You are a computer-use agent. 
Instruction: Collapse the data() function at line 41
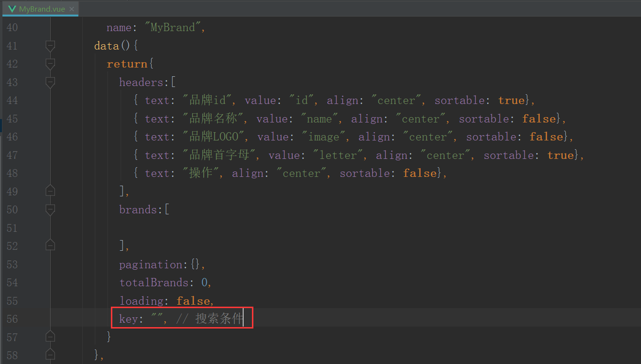50,46
